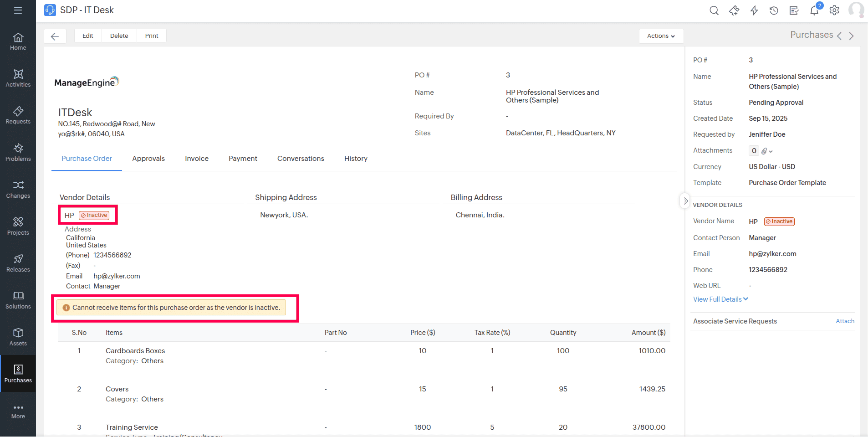Switch to the Approvals tab
This screenshot has height=437, width=868.
coord(148,159)
